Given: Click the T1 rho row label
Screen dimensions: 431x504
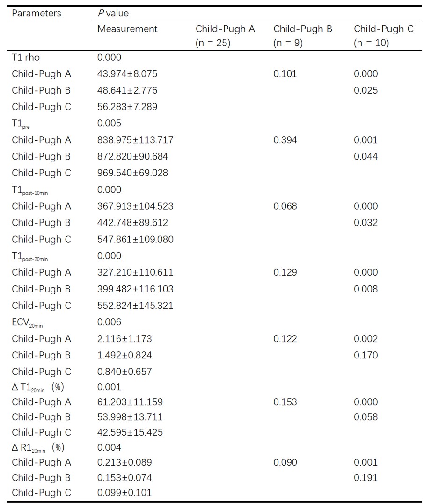Looking at the screenshot, I should pyautogui.click(x=26, y=58).
